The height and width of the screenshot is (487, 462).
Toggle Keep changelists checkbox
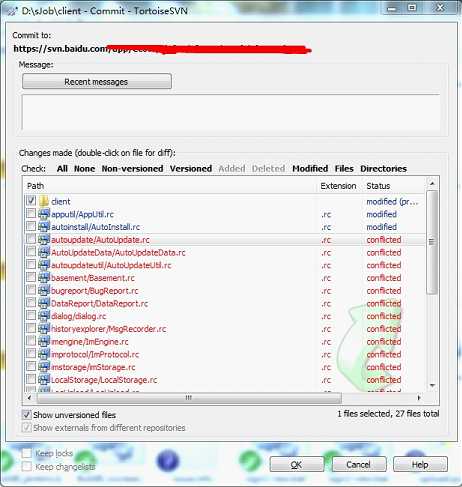click(26, 466)
